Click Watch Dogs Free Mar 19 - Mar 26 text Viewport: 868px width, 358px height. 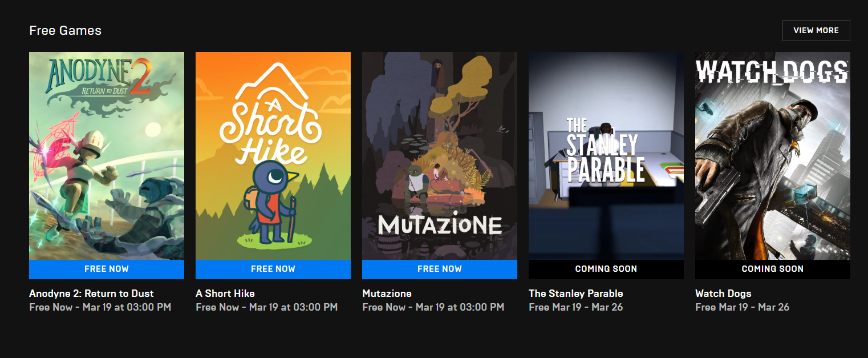742,307
